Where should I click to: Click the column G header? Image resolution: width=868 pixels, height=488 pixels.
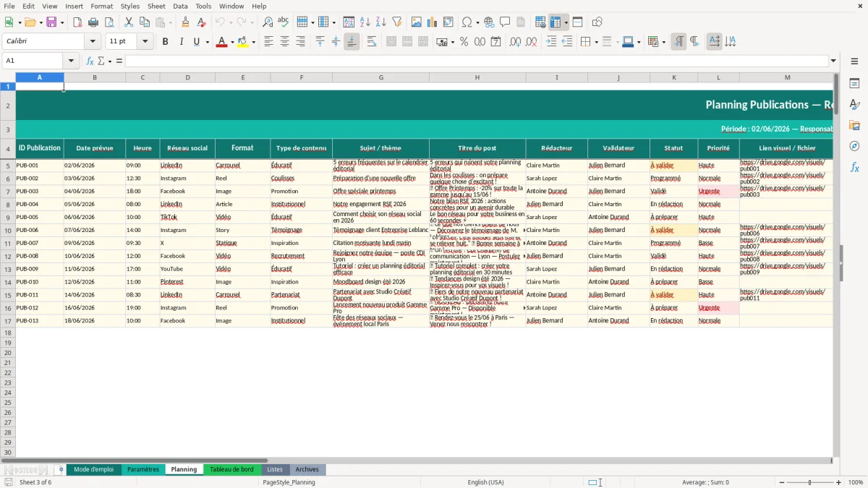380,77
